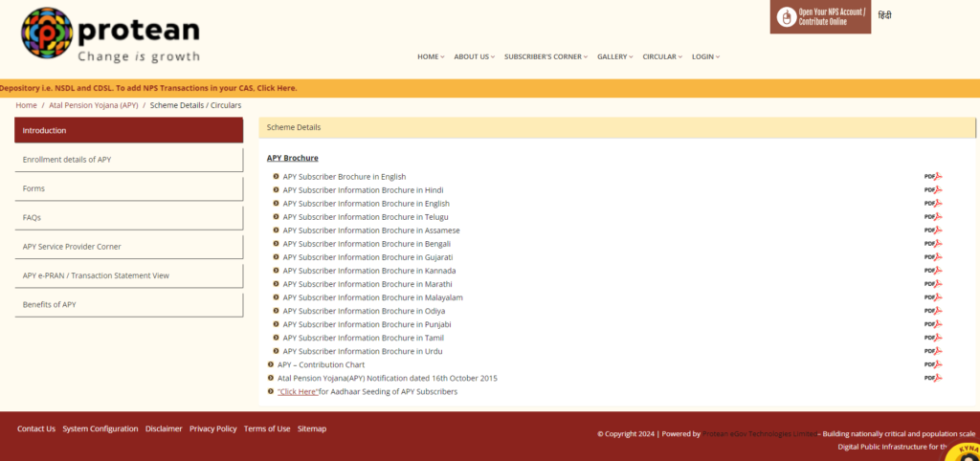The image size is (980, 461).
Task: Click Information Brochure in Urdu text
Action: coord(363,351)
